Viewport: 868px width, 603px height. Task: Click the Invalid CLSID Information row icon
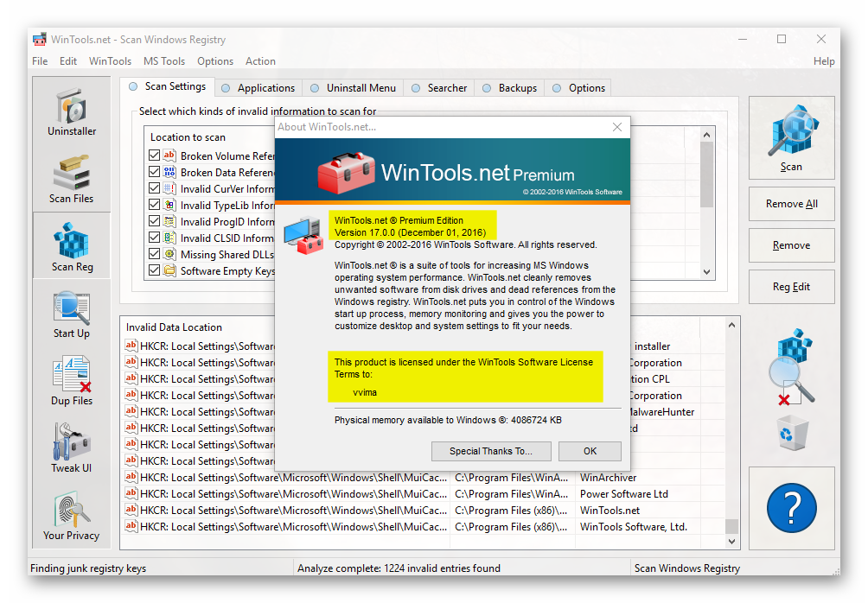pyautogui.click(x=169, y=238)
